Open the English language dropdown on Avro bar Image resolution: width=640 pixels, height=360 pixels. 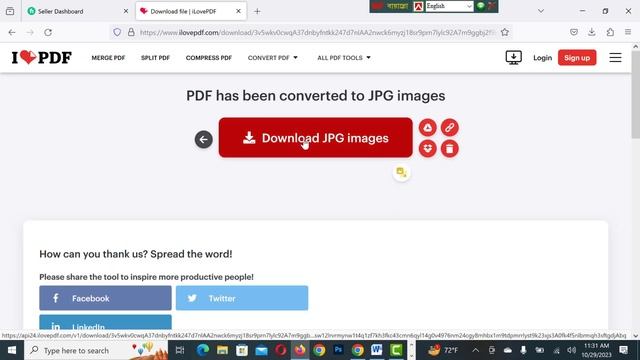pos(449,6)
